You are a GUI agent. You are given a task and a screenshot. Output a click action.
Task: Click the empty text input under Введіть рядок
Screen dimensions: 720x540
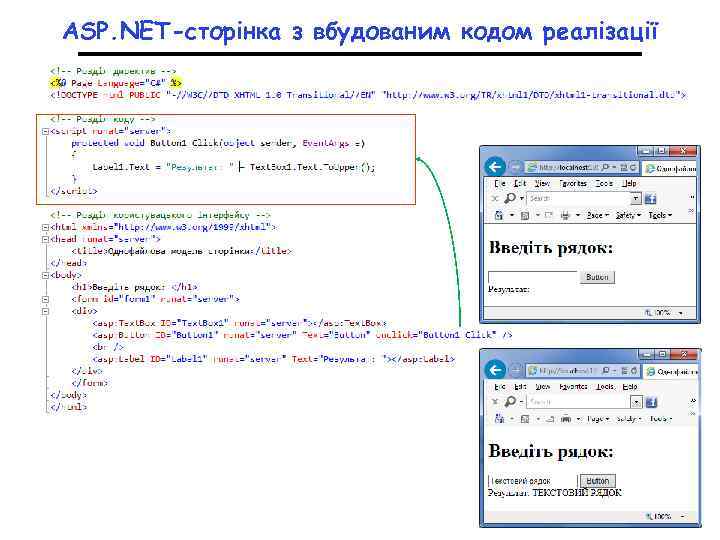pos(533,277)
